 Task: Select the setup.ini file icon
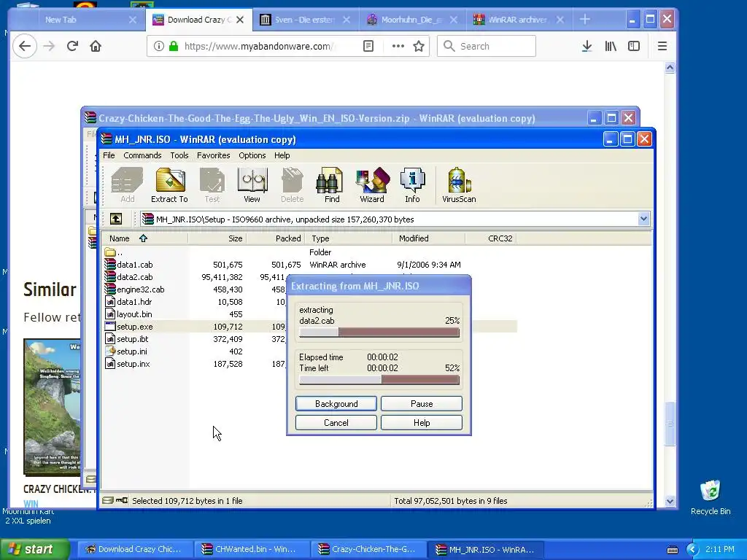point(110,351)
